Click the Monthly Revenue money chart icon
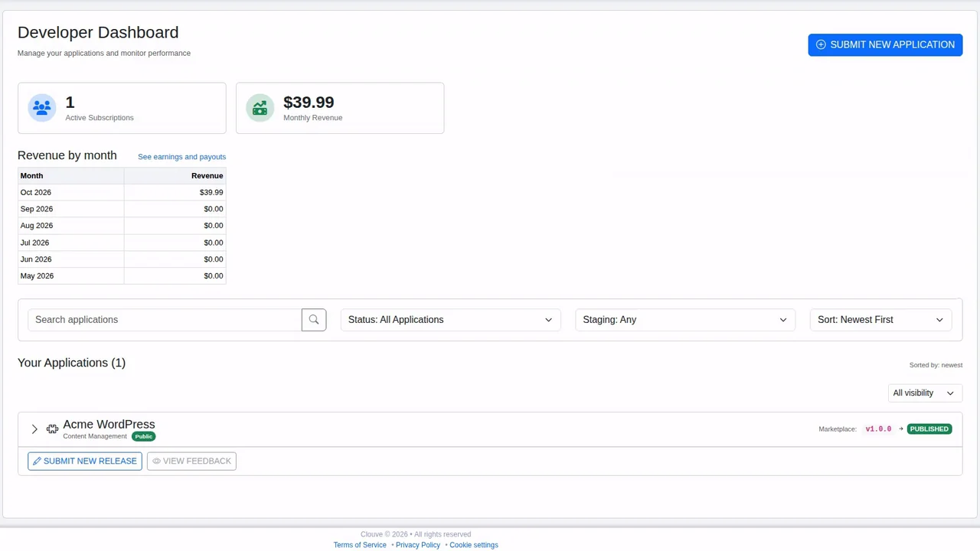980x551 pixels. [260, 108]
